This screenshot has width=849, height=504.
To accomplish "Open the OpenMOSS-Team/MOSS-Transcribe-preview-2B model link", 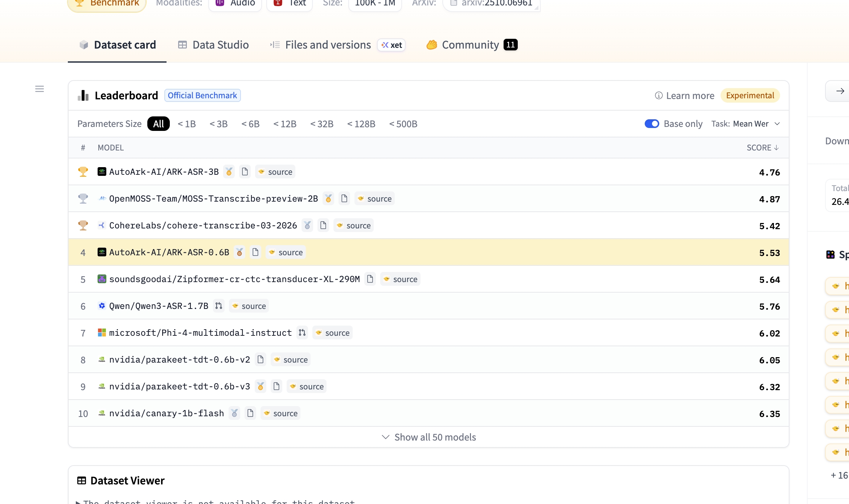I will click(x=214, y=198).
